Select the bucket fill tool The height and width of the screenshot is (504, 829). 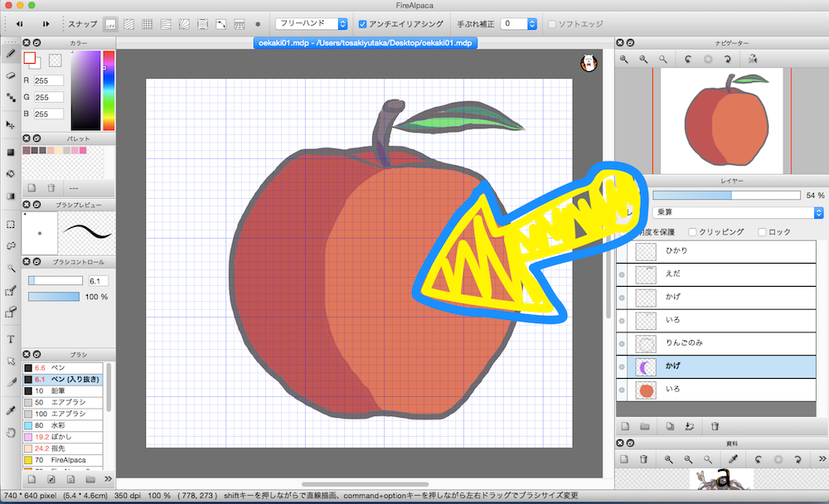11,174
